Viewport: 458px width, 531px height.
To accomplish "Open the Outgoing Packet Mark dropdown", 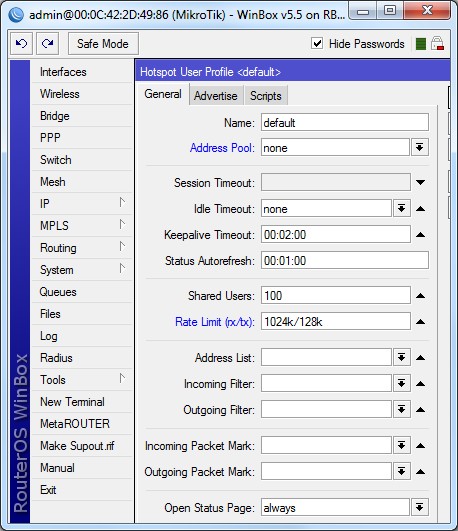I will (x=401, y=471).
